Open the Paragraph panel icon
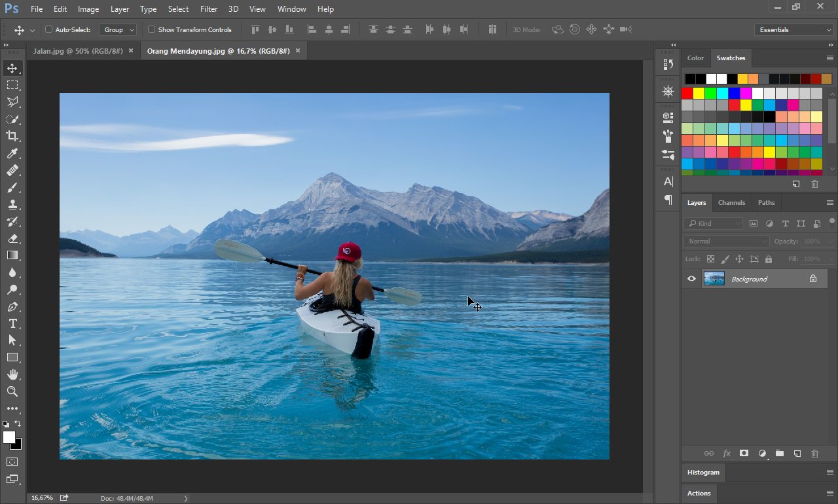838x504 pixels. pos(668,200)
